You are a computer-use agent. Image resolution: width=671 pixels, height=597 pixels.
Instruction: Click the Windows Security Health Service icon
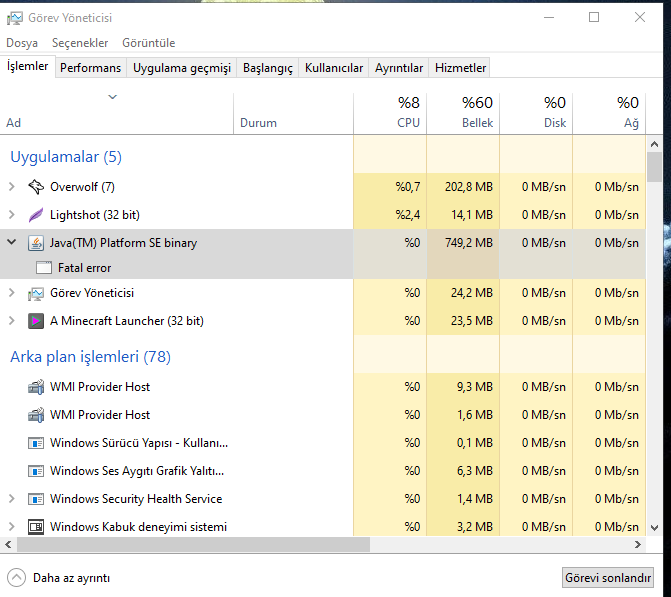tap(36, 499)
